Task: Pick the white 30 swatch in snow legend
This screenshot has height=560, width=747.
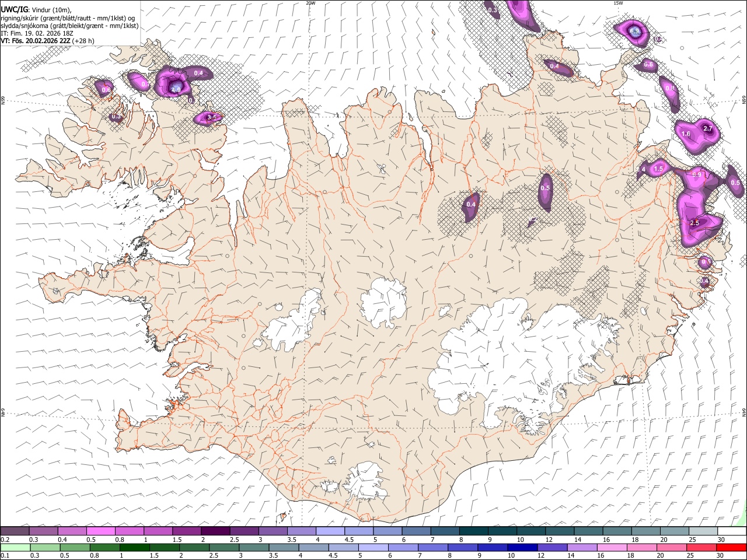Action: 732,530
